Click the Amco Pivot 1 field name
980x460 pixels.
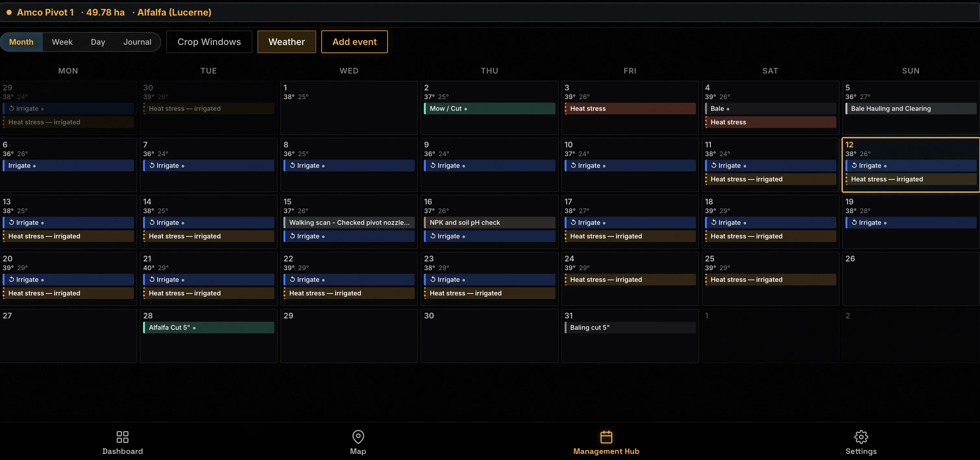point(45,12)
